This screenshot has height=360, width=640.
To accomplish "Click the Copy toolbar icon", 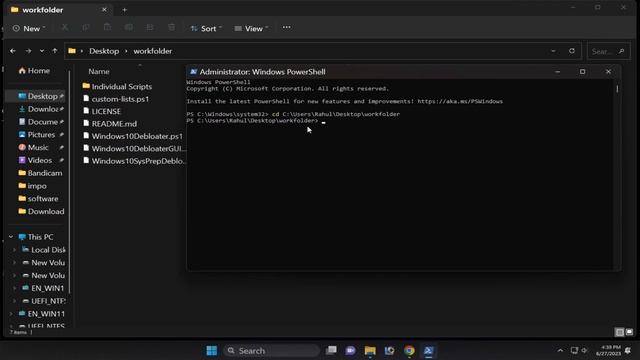I will coord(86,28).
